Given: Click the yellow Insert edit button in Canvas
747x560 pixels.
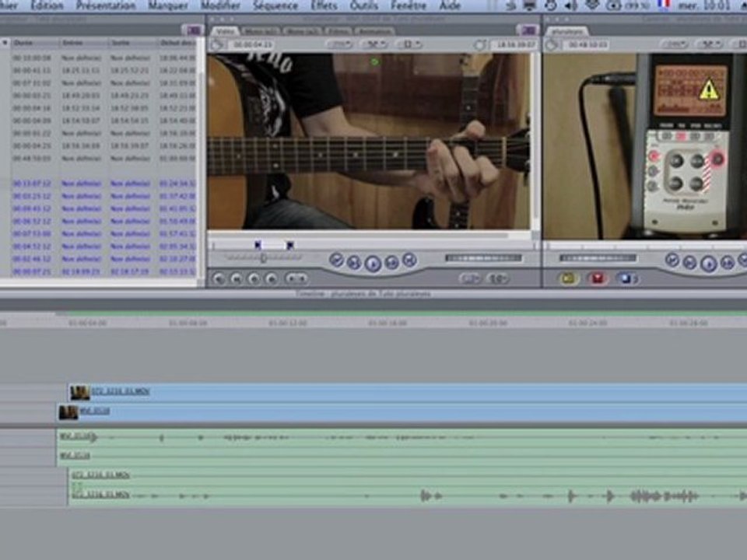Looking at the screenshot, I should point(568,278).
